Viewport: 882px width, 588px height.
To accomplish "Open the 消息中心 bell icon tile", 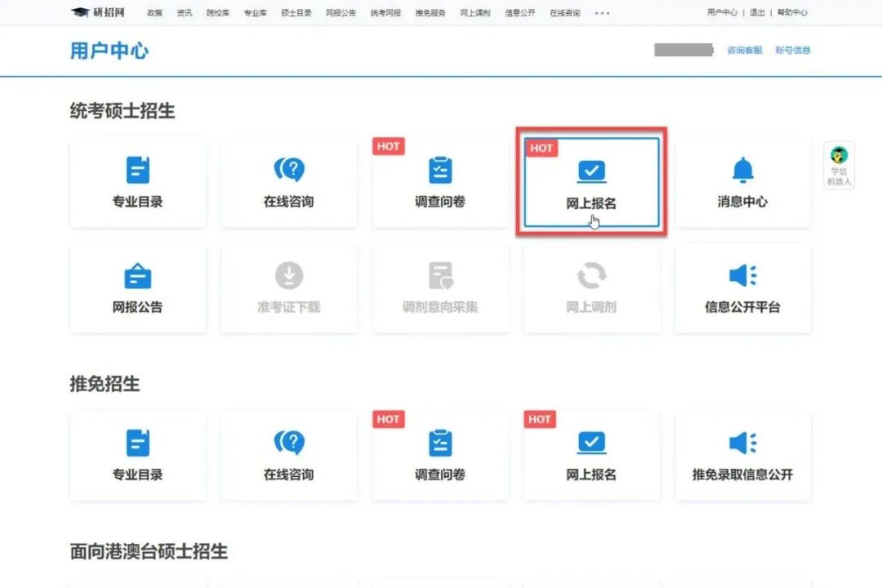I will pos(742,182).
